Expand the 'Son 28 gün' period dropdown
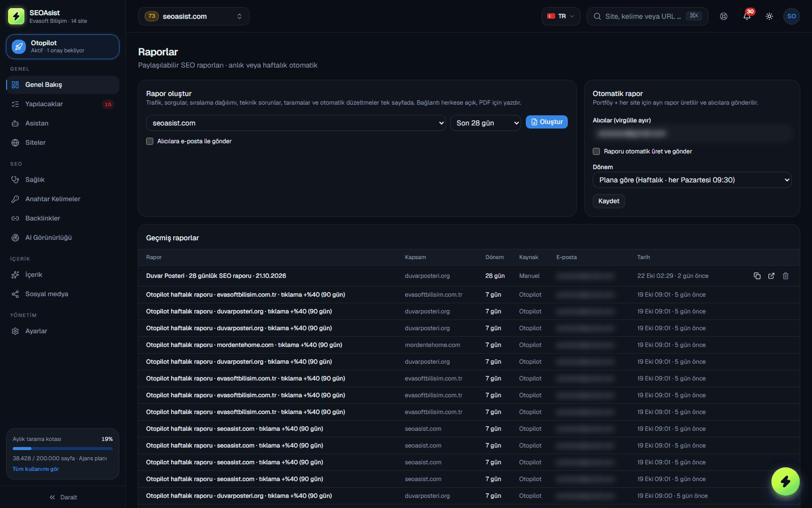Viewport: 812px width, 508px height. (x=486, y=123)
